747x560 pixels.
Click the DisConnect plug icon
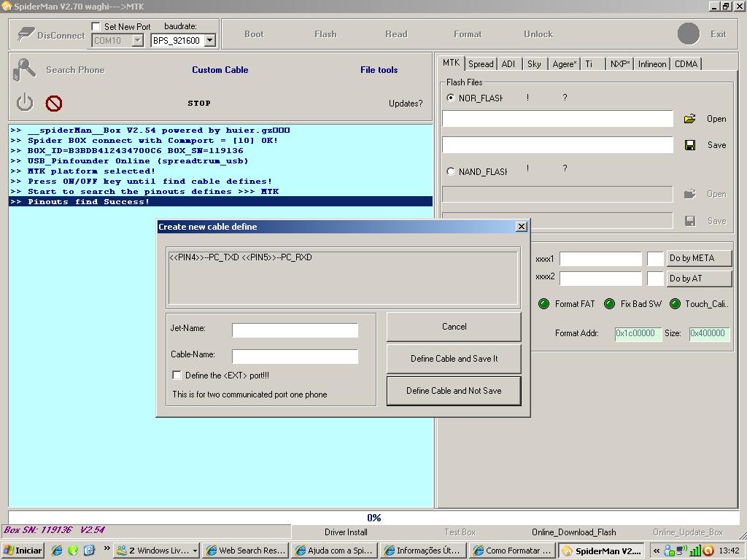click(26, 34)
